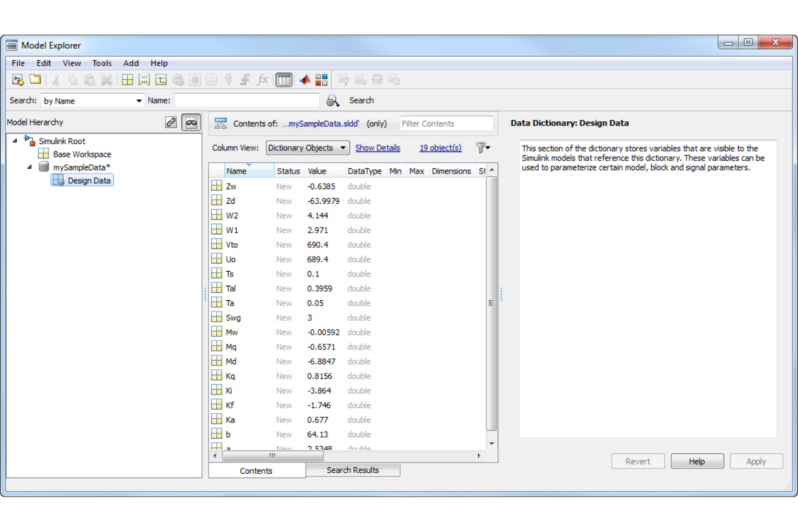
Task: Open the fx add MATLAB function icon
Action: point(263,79)
